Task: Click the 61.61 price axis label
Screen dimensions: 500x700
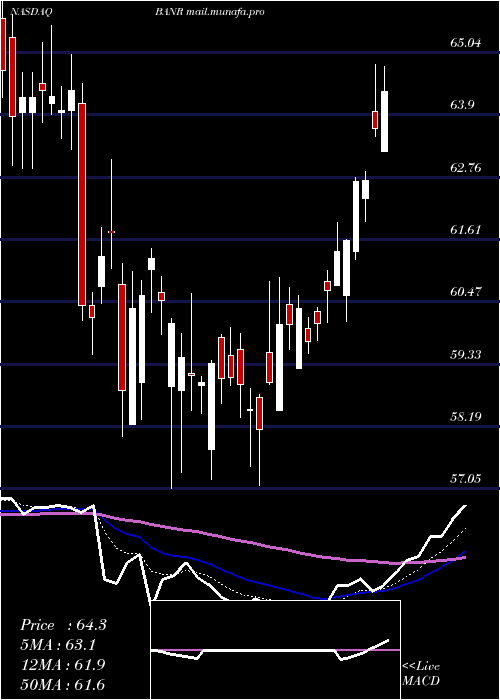Action: pyautogui.click(x=466, y=230)
